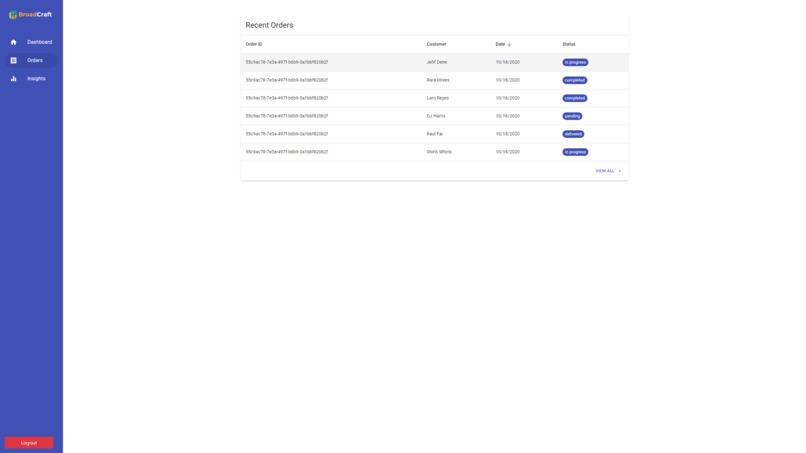The image size is (806, 453).
Task: Click the in progress badge in first row
Action: [575, 62]
